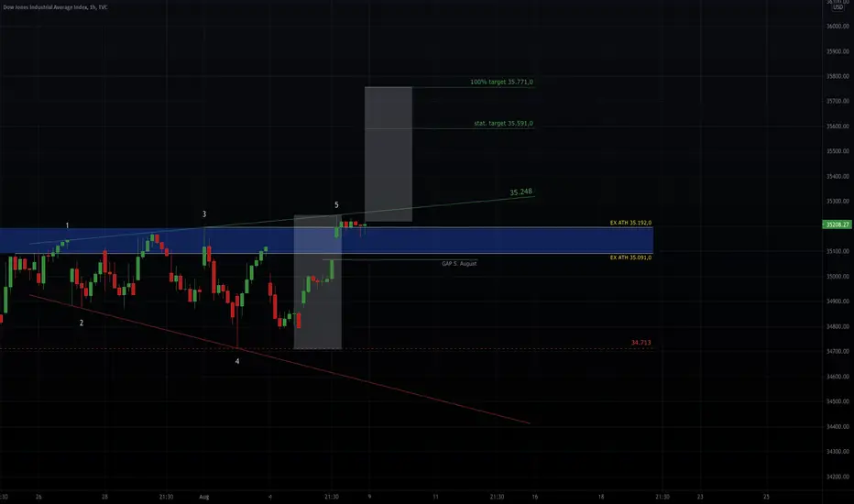Click the Dow Jones Industrial Average Index title
This screenshot has width=854, height=504.
tap(55, 7)
